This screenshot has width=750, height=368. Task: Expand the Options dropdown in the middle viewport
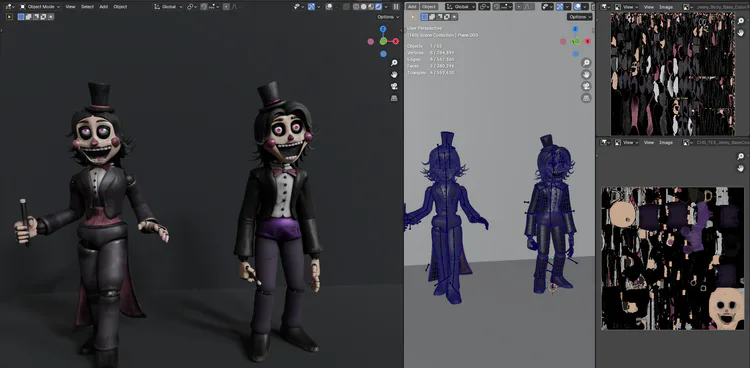click(x=580, y=17)
